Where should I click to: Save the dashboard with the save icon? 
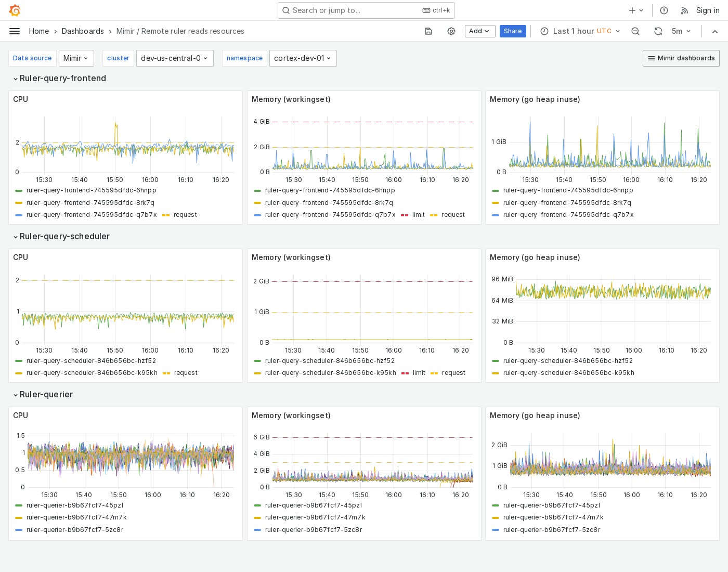pos(428,31)
